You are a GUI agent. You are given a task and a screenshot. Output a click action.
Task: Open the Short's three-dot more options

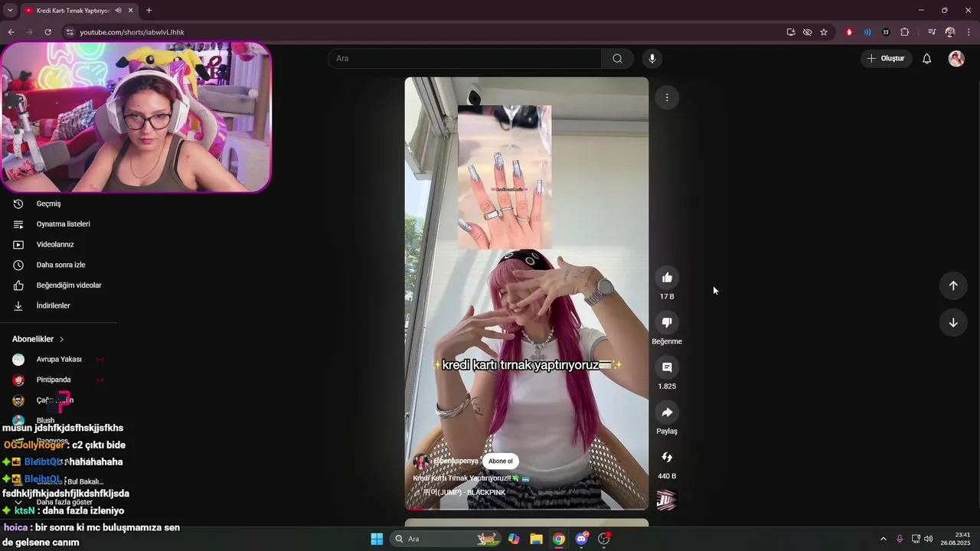667,97
